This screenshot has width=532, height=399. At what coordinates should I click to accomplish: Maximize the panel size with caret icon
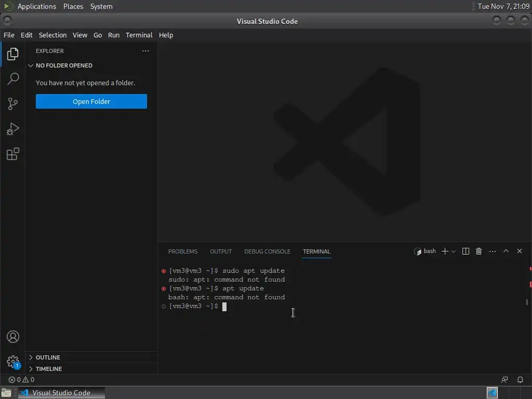pos(506,251)
